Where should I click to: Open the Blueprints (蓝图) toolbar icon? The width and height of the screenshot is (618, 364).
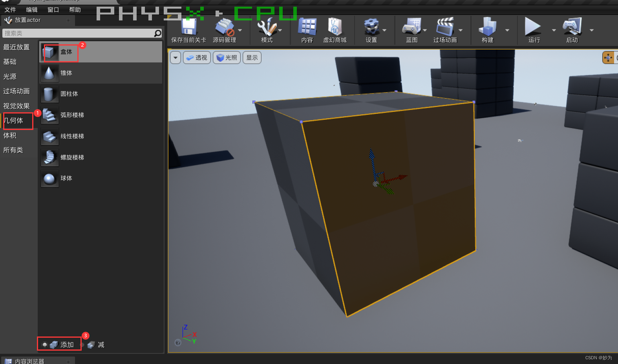coord(411,27)
